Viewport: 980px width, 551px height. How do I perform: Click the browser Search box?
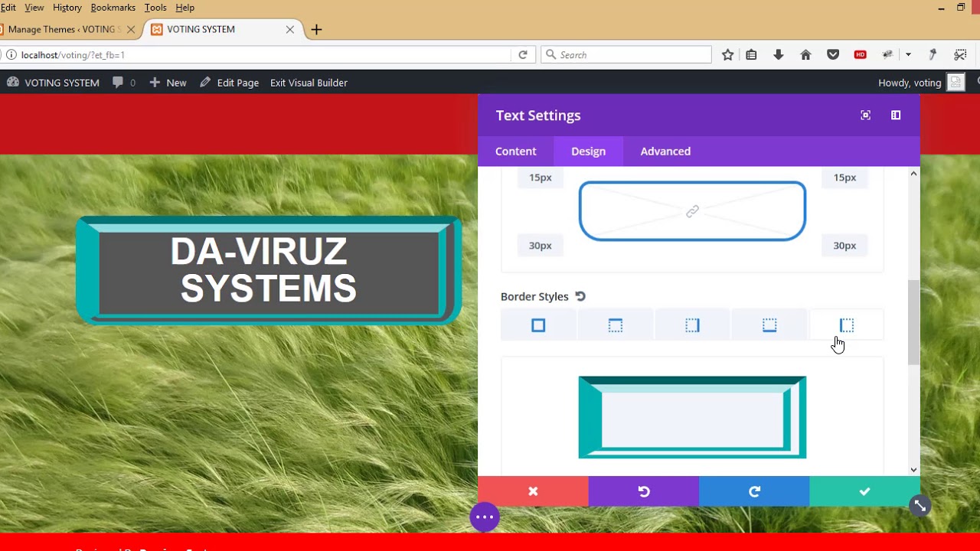click(x=626, y=55)
